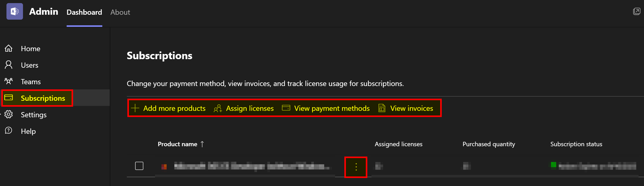Click the Subscriptions card icon in sidebar
The height and width of the screenshot is (186, 644).
tap(9, 98)
